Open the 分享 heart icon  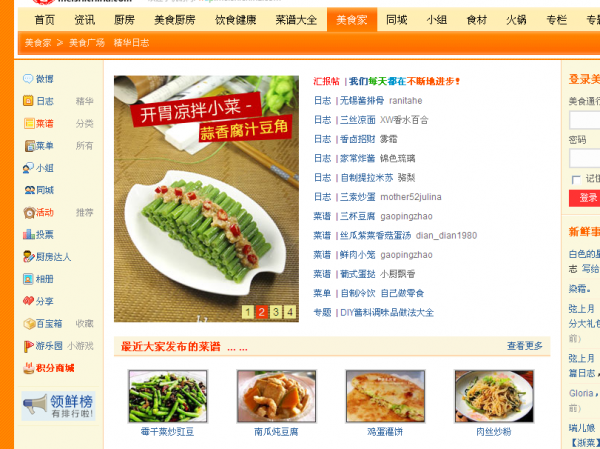[28, 301]
